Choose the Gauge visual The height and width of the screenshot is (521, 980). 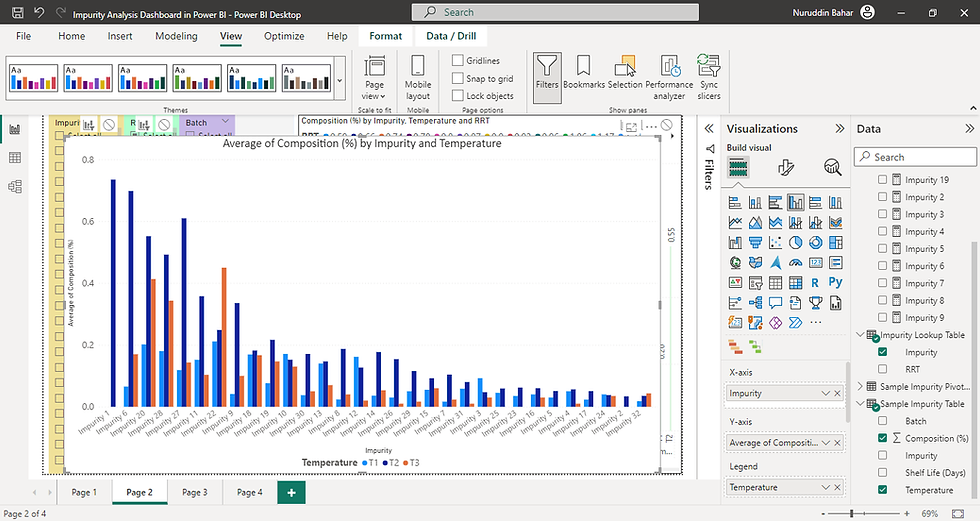pyautogui.click(x=796, y=262)
